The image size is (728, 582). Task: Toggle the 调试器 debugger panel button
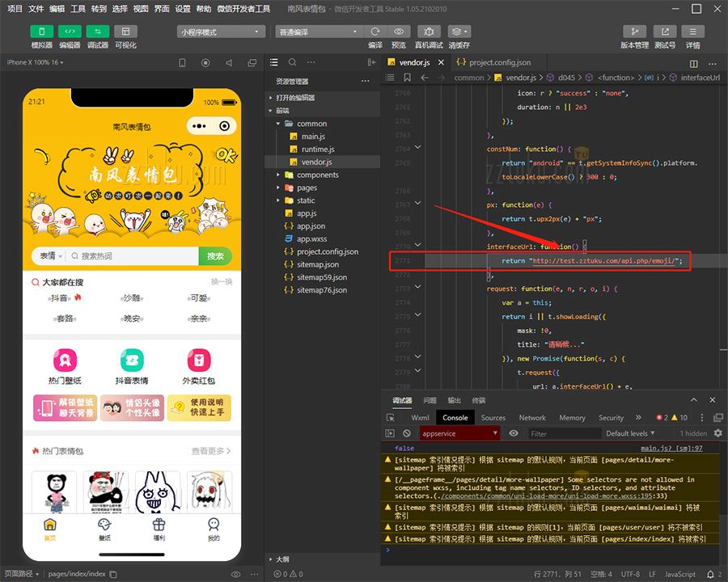point(98,32)
